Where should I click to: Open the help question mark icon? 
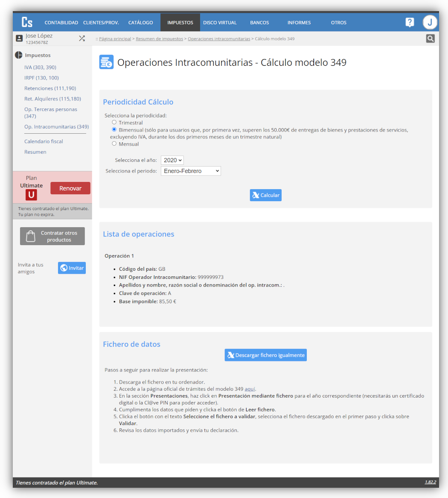[x=409, y=22]
